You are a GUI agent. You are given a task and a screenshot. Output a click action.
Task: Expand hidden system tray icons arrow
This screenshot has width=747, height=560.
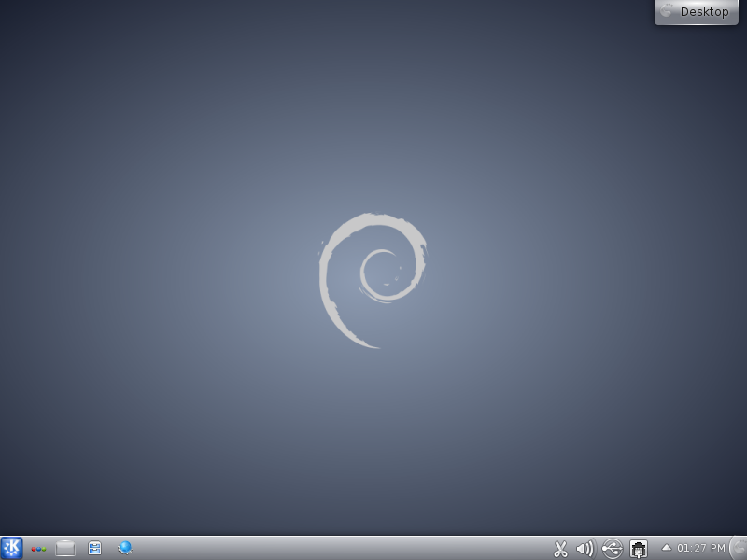(x=667, y=547)
